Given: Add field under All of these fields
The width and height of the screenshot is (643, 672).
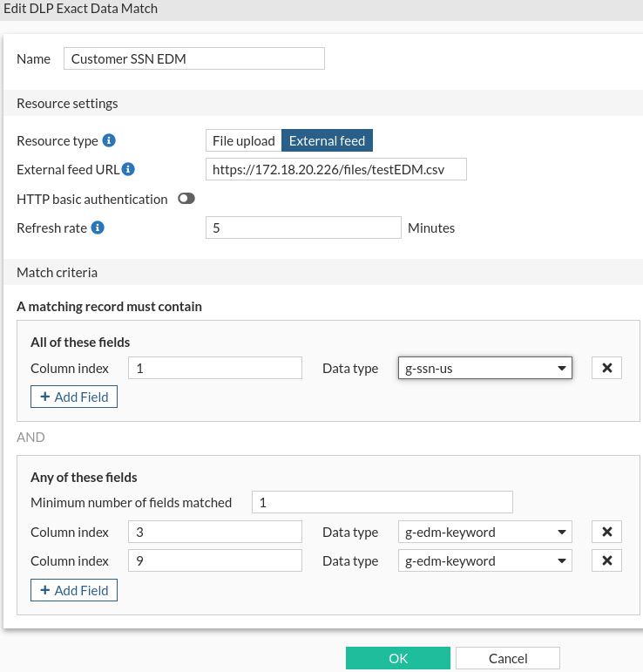Looking at the screenshot, I should click(74, 397).
